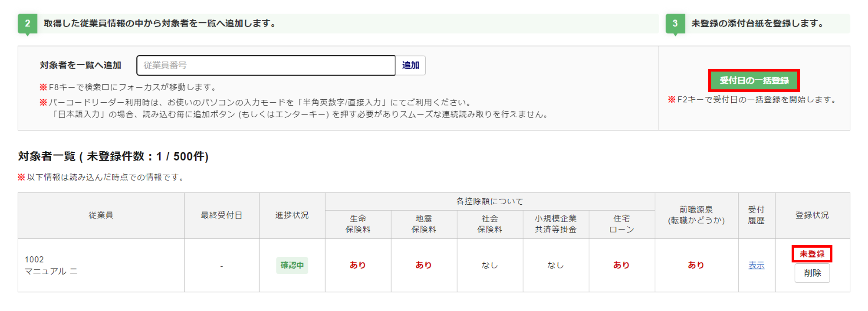Click the 社会保険料 column header

(490, 224)
